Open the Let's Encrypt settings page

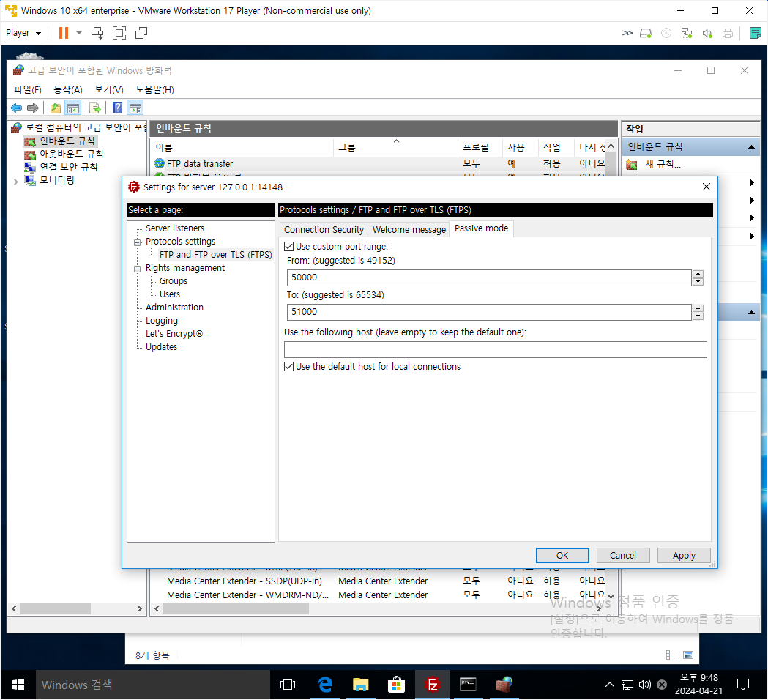tap(174, 334)
